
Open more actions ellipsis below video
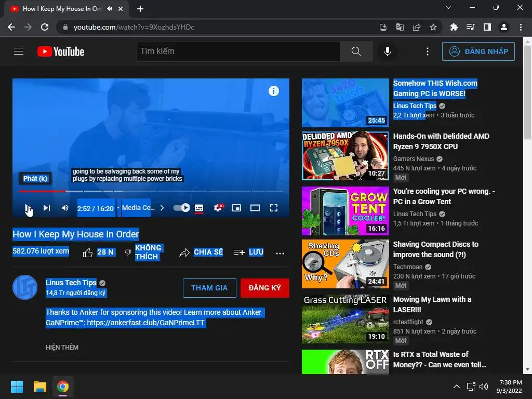coord(280,253)
